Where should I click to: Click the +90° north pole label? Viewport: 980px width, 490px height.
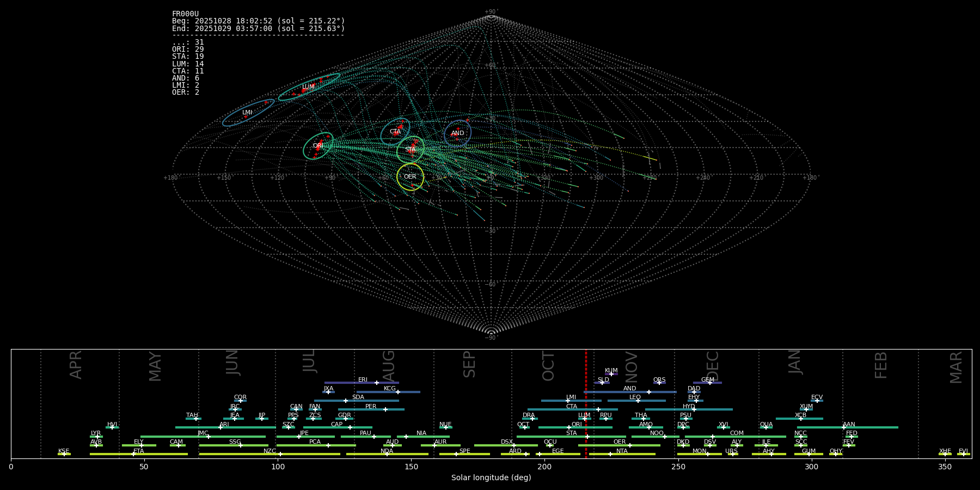491,12
